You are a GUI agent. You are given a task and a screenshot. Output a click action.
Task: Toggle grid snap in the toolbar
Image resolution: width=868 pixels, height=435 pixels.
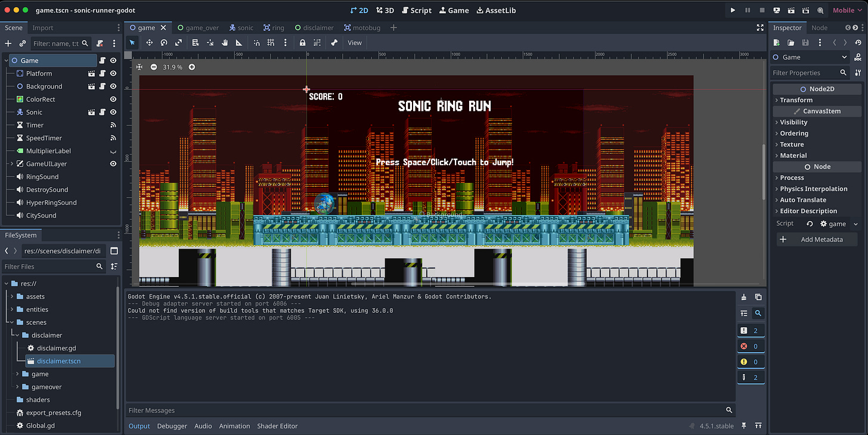coord(271,43)
